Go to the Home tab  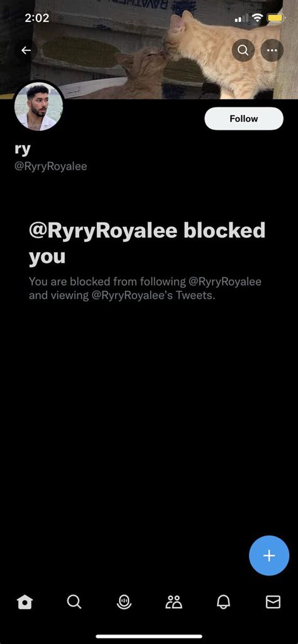click(x=25, y=602)
